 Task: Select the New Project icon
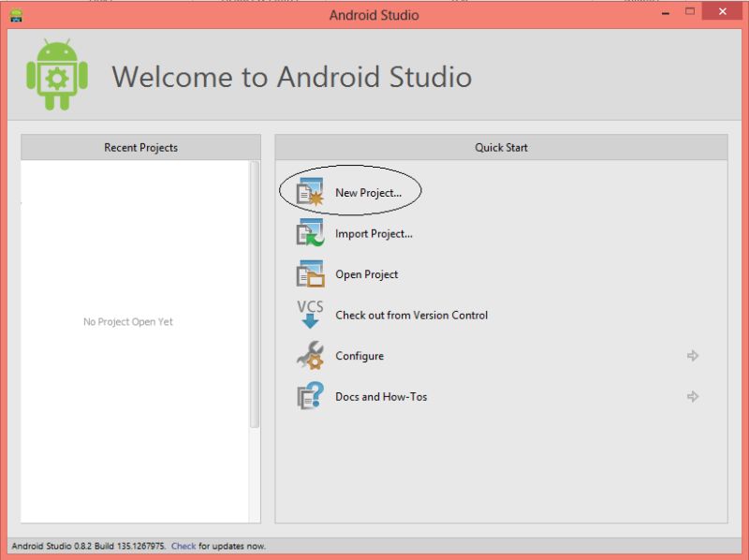pyautogui.click(x=309, y=191)
